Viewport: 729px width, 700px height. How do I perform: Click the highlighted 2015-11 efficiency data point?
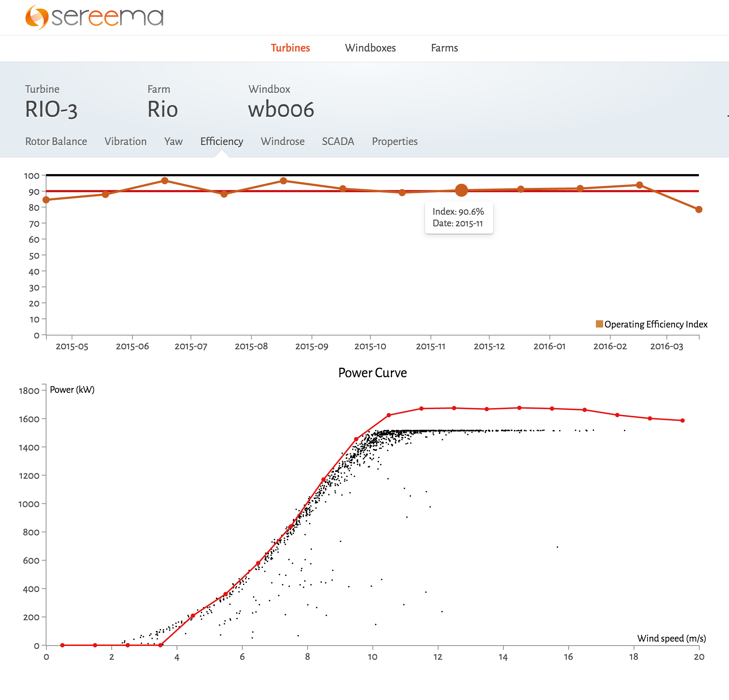coord(461,190)
